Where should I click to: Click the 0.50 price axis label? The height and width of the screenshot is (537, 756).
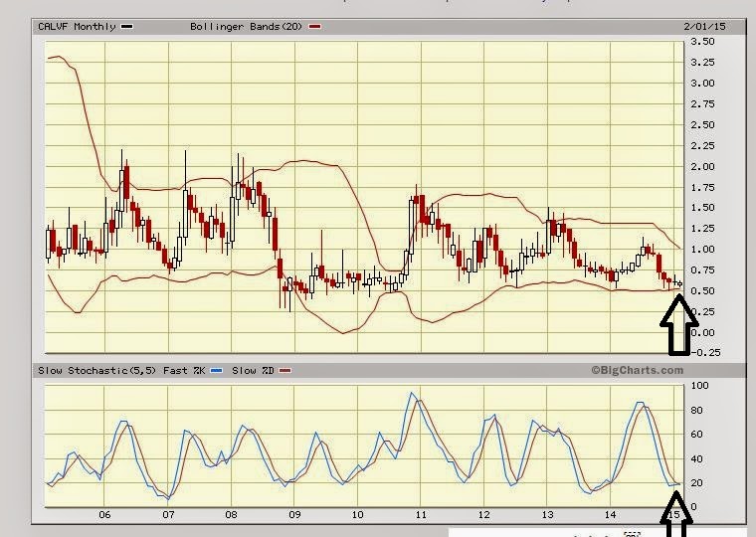click(x=702, y=290)
